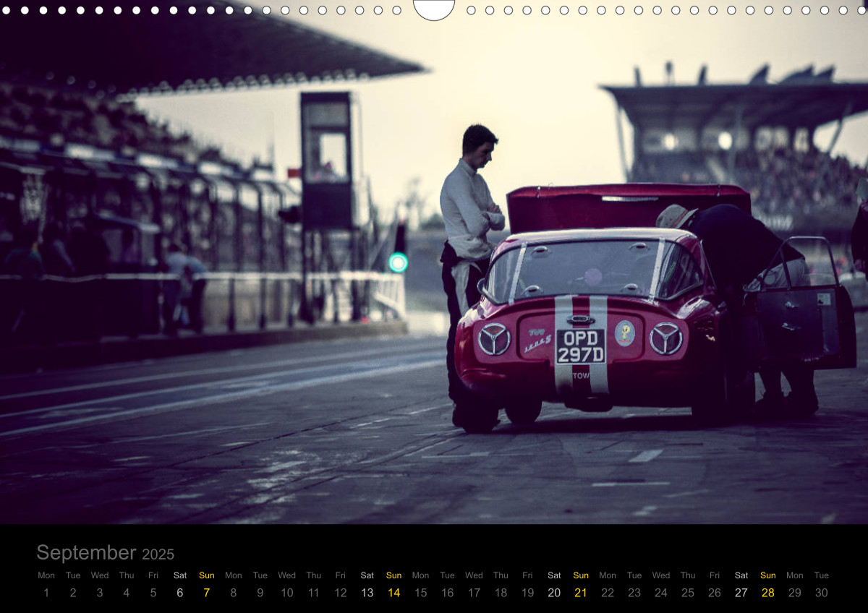Screen dimensions: 868x613
Task: Select Sunday the 7th
Action: 207,593
